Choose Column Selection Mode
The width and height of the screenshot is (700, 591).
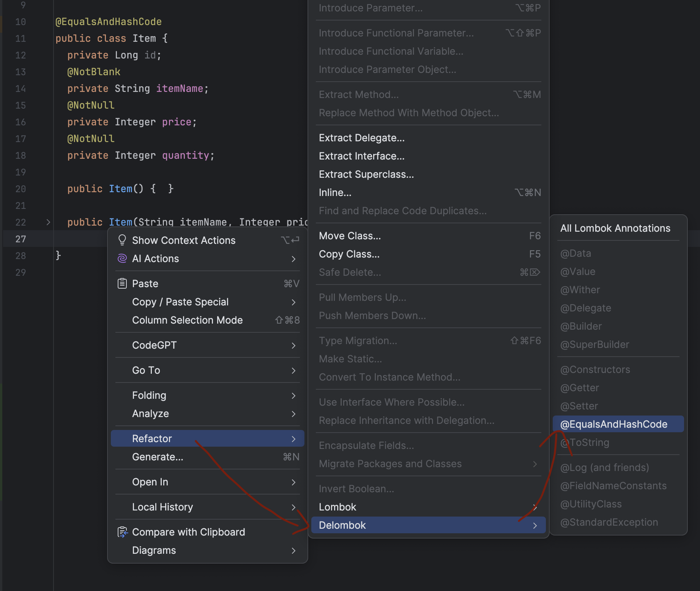coord(207,320)
